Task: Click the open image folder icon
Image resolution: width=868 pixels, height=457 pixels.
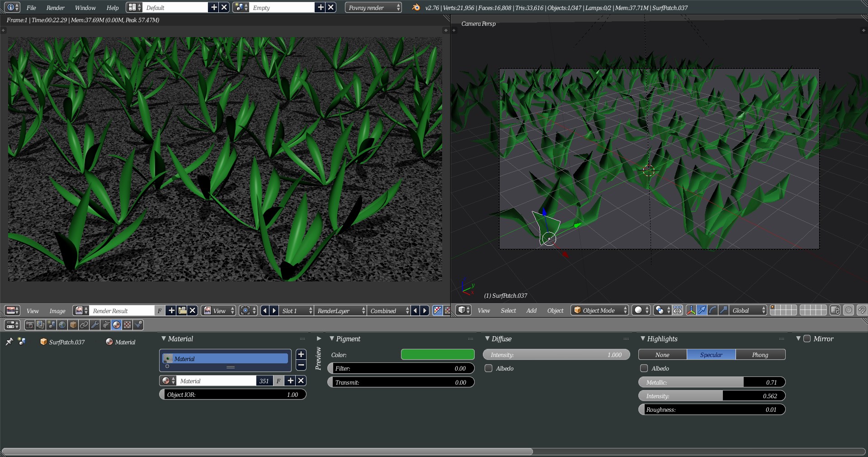Action: point(182,311)
